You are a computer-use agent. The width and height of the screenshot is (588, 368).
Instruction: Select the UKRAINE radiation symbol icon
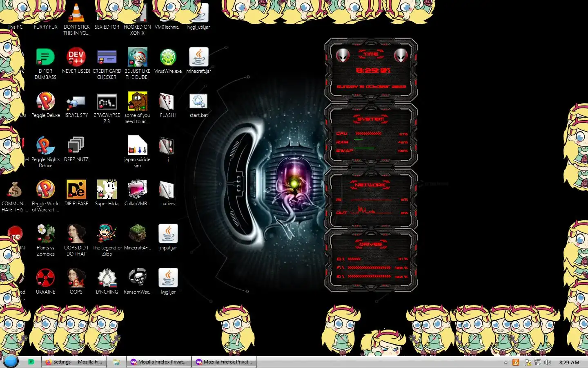45,281
